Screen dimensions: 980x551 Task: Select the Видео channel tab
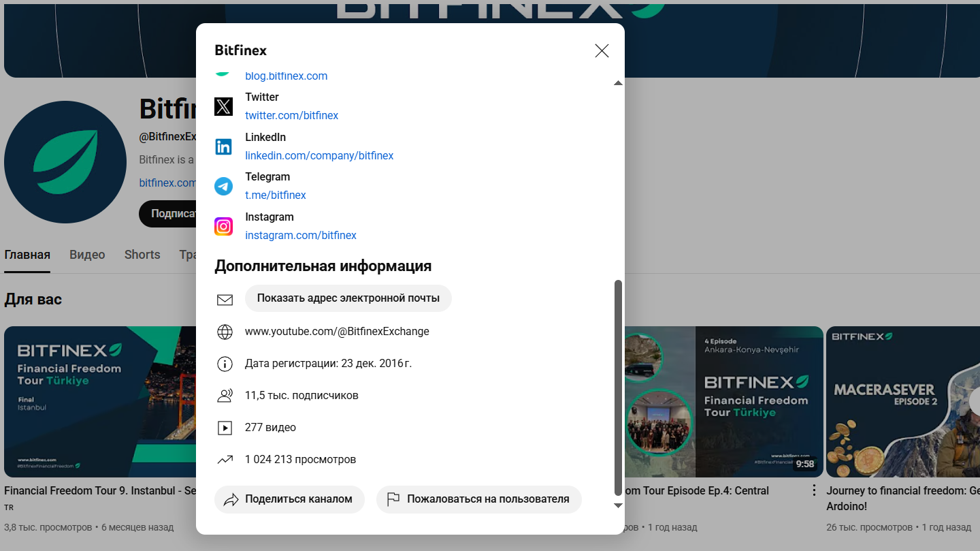tap(87, 255)
